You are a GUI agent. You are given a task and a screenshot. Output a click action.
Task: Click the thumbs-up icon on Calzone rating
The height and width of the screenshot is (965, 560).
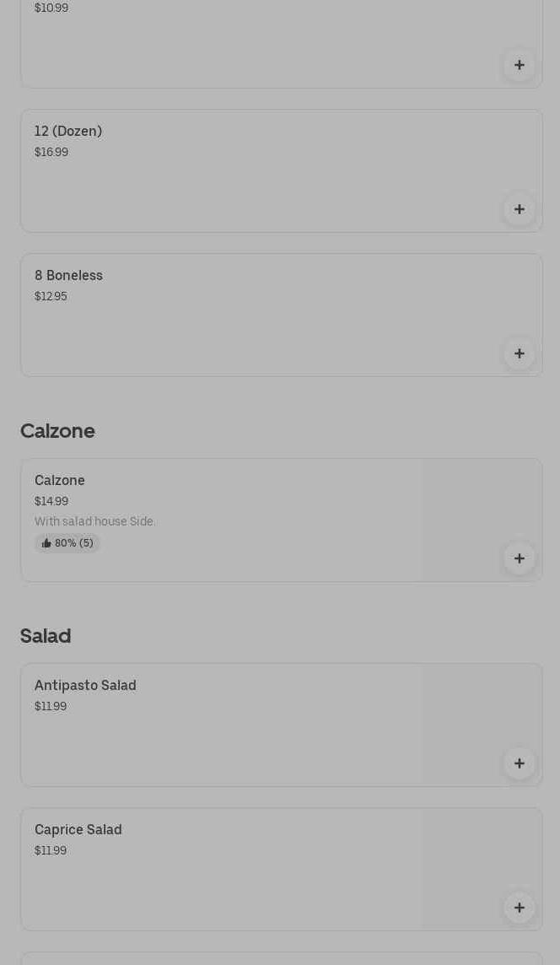click(x=46, y=543)
